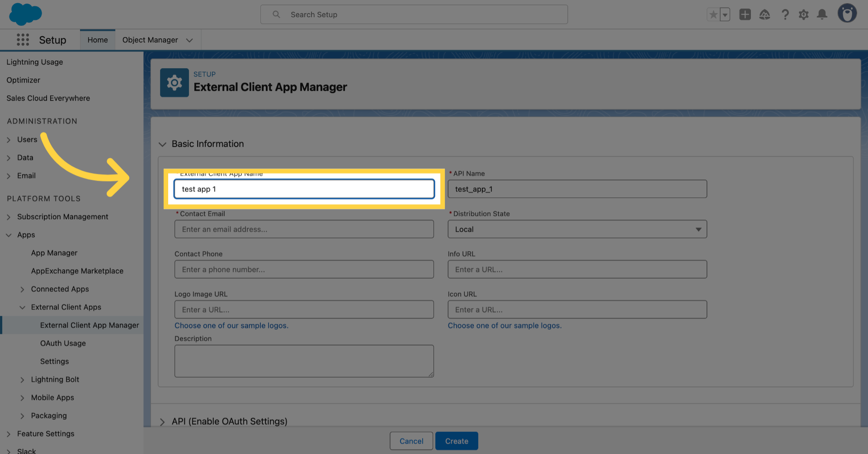The width and height of the screenshot is (868, 454).
Task: Open the Global Actions plus menu
Action: 745,14
